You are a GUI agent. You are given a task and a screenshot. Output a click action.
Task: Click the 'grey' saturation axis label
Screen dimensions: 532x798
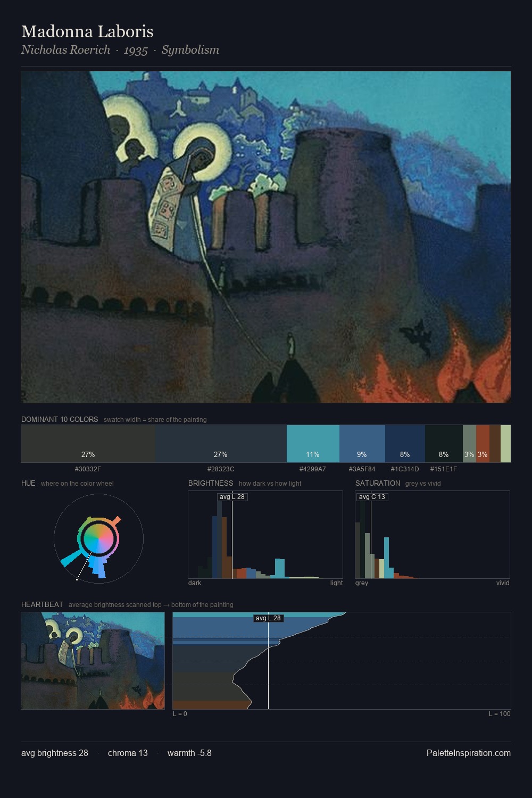(x=362, y=583)
